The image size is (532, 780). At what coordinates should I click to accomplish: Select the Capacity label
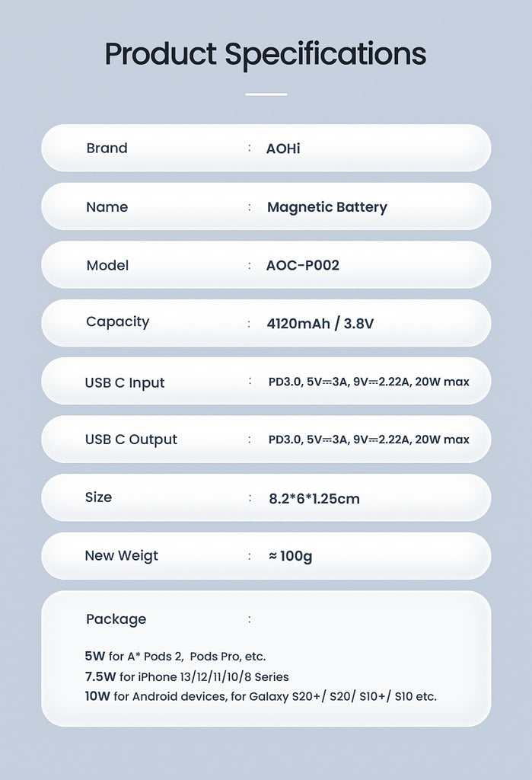tap(117, 322)
